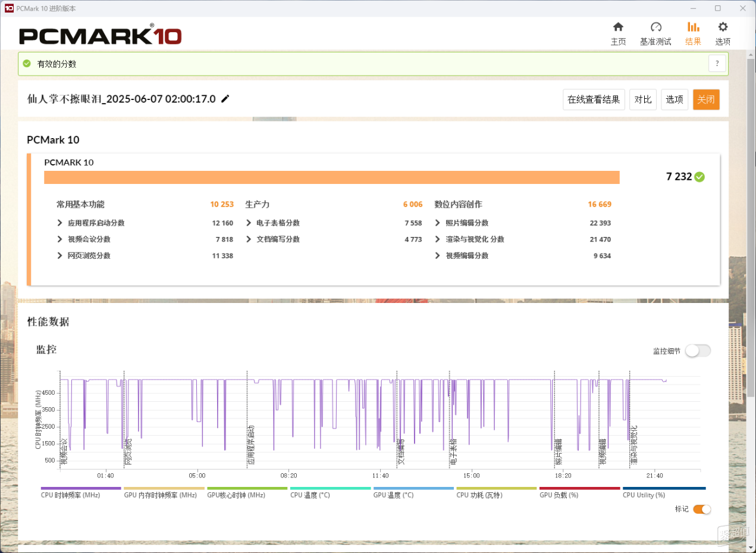Image resolution: width=756 pixels, height=553 pixels.
Task: Toggle the 监控细节 switch on
Action: 698,351
